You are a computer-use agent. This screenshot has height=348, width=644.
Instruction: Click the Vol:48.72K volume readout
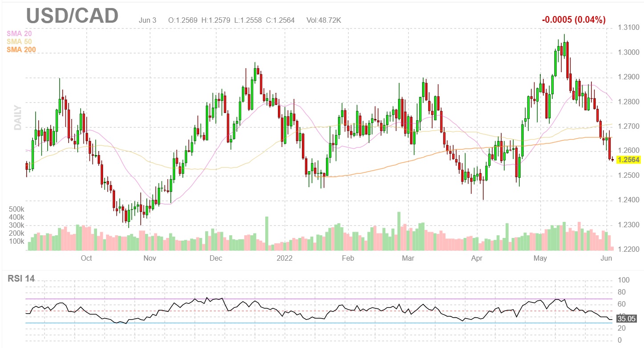[324, 20]
